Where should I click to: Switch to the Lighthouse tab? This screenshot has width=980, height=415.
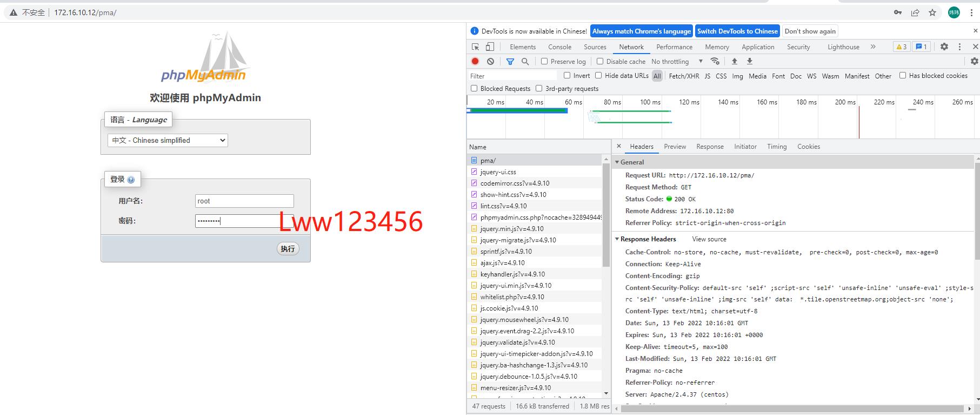843,47
